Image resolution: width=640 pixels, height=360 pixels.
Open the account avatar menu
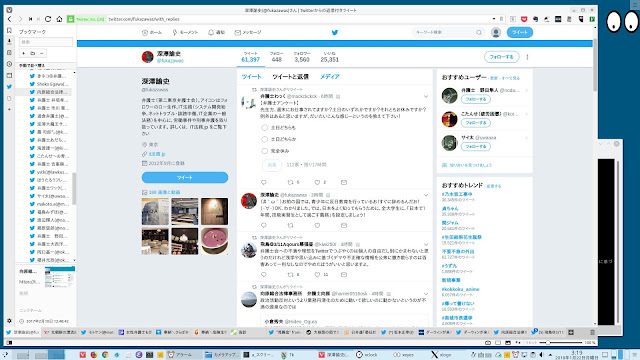click(496, 32)
